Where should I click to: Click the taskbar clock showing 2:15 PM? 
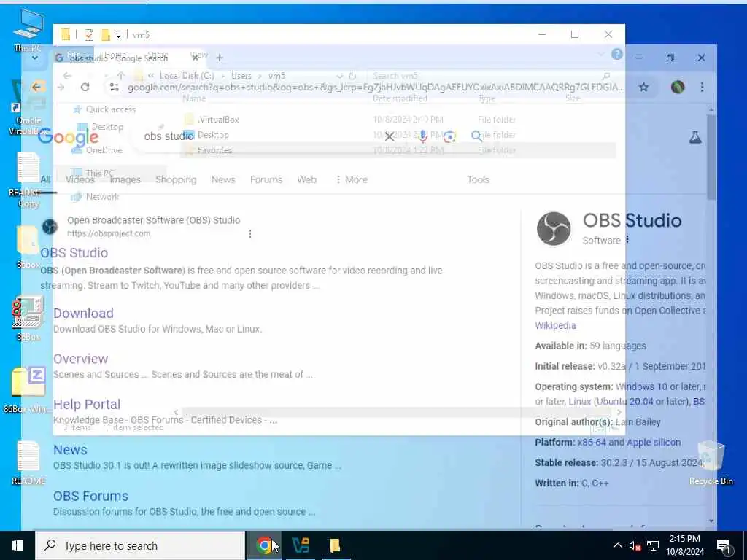coord(684,545)
